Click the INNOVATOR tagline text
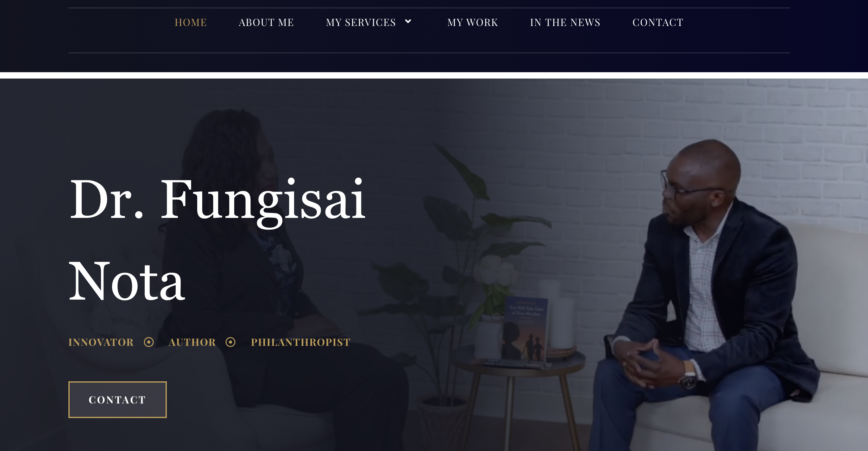The image size is (868, 451). [x=101, y=342]
